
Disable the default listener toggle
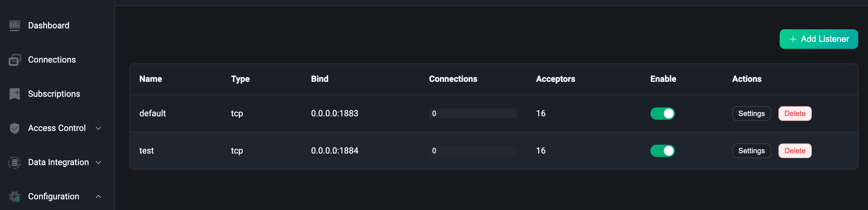point(662,114)
